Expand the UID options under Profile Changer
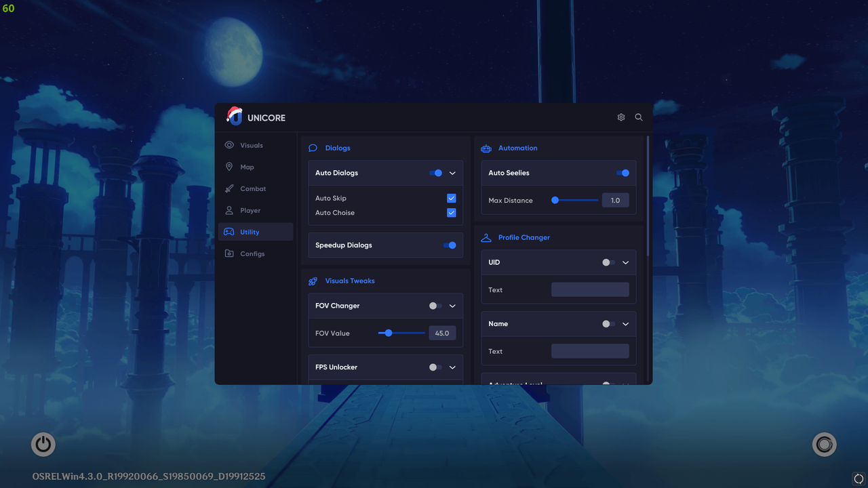The width and height of the screenshot is (868, 488). pyautogui.click(x=625, y=262)
